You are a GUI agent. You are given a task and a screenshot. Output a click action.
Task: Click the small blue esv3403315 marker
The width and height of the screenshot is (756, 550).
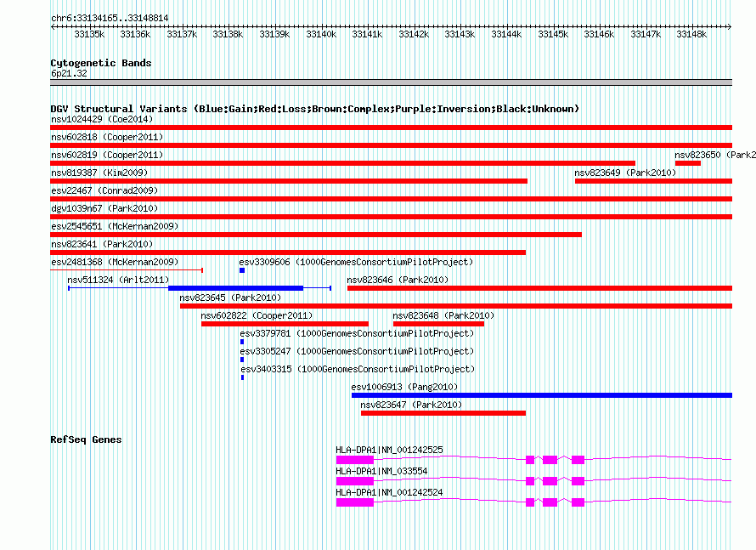tap(243, 377)
